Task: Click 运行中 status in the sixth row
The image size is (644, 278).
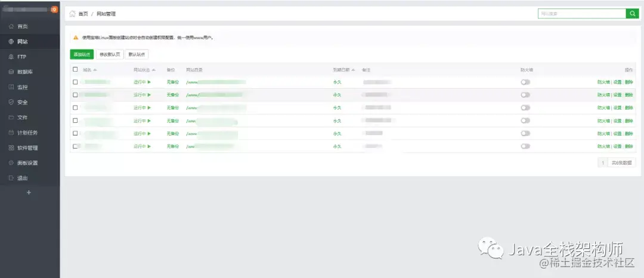Action: (x=142, y=146)
